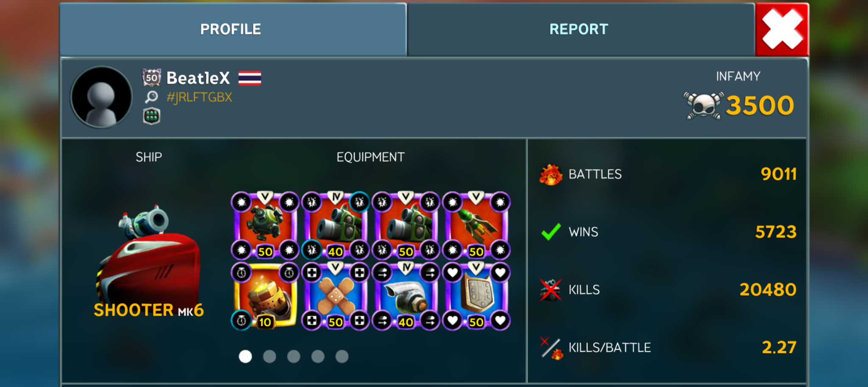Click the player avatar picture
This screenshot has height=387, width=868.
pyautogui.click(x=101, y=97)
